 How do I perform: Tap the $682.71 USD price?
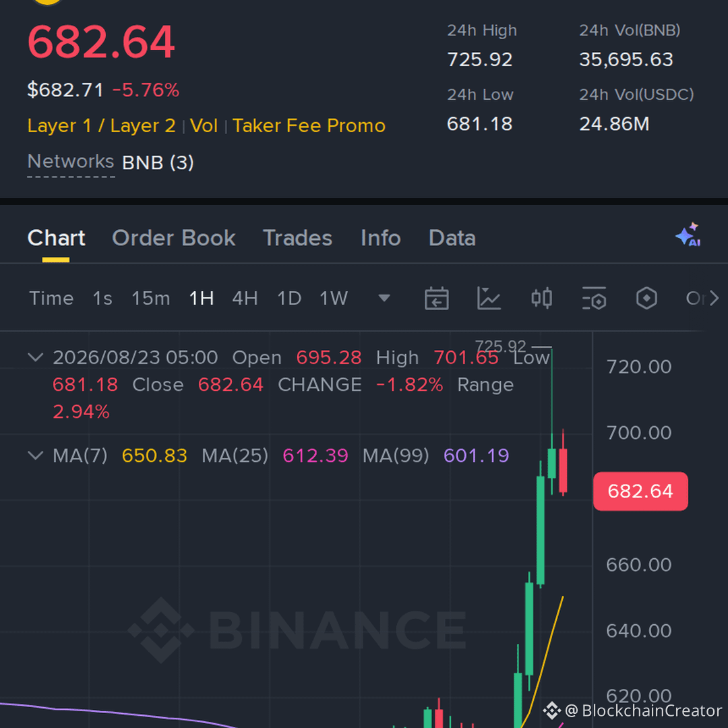(x=65, y=90)
